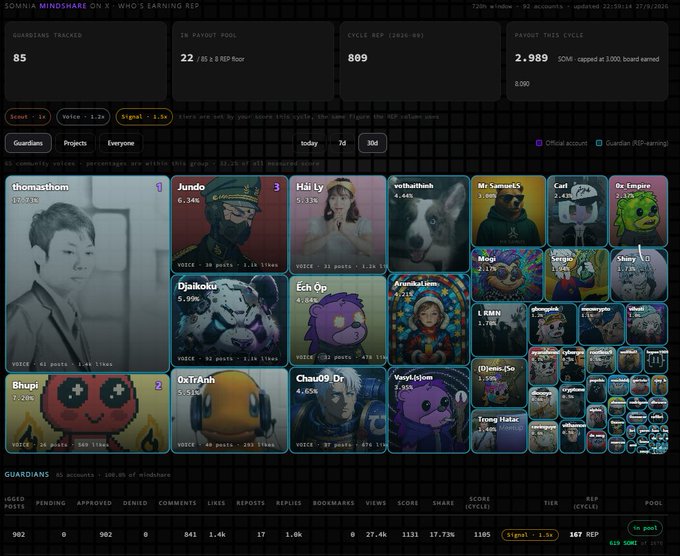Open 0xTrAnh's treemap tile

click(x=229, y=411)
